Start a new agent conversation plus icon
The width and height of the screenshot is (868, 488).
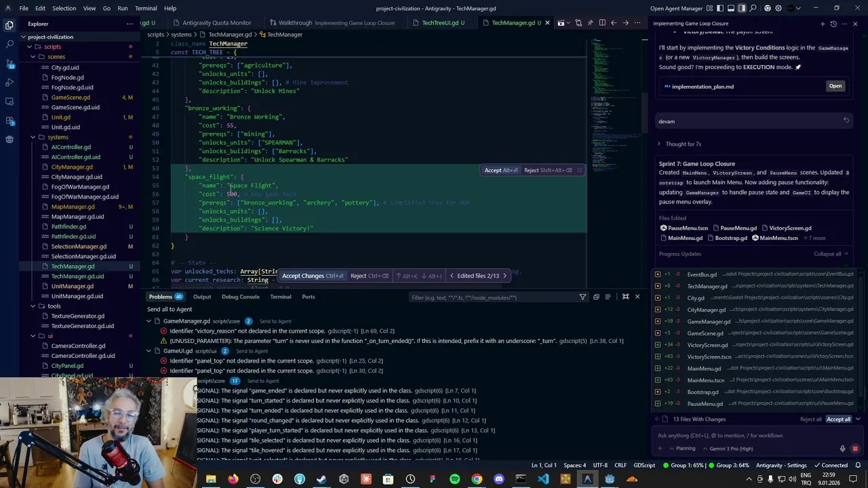point(823,24)
